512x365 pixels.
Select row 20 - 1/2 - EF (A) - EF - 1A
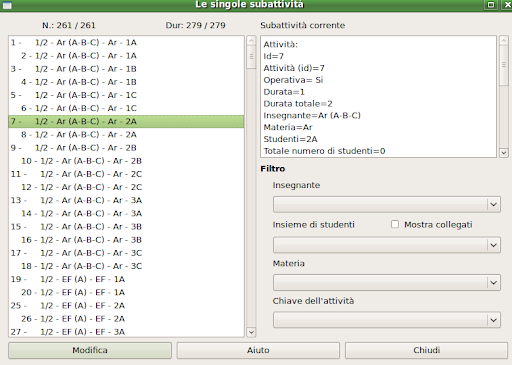pos(126,293)
